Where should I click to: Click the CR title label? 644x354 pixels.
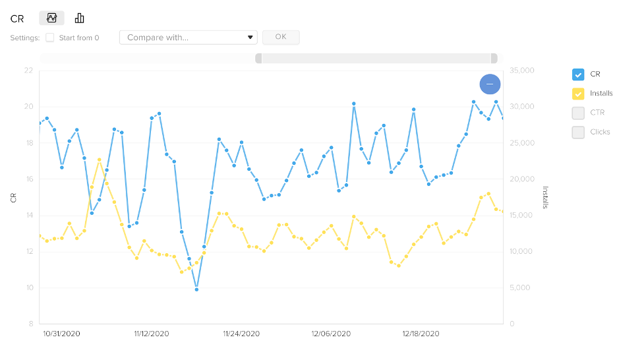[x=17, y=19]
